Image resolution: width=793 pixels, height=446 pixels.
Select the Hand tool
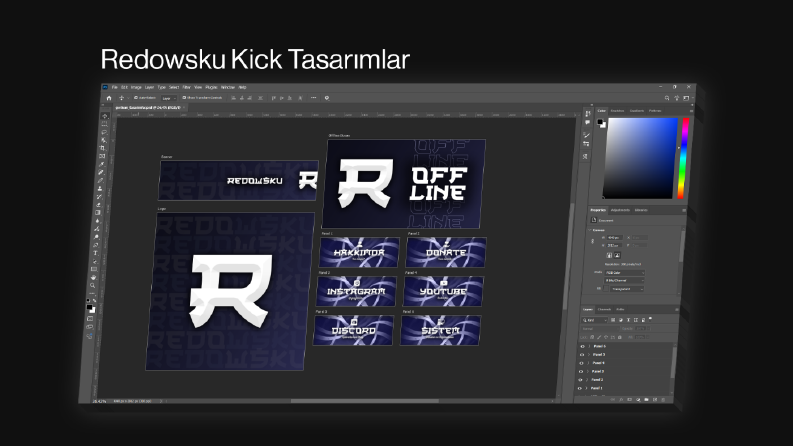tap(94, 277)
